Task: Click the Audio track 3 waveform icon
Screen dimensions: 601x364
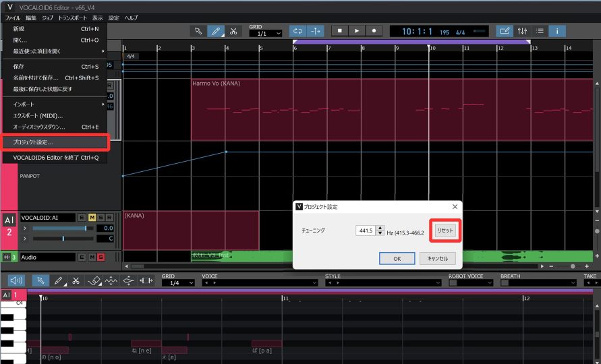Action: coord(7,257)
